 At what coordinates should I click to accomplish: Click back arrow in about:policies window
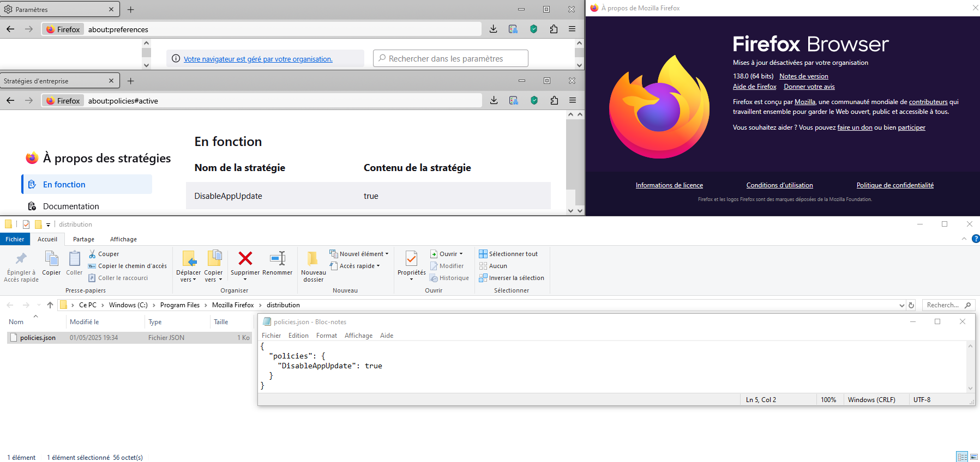coord(10,100)
